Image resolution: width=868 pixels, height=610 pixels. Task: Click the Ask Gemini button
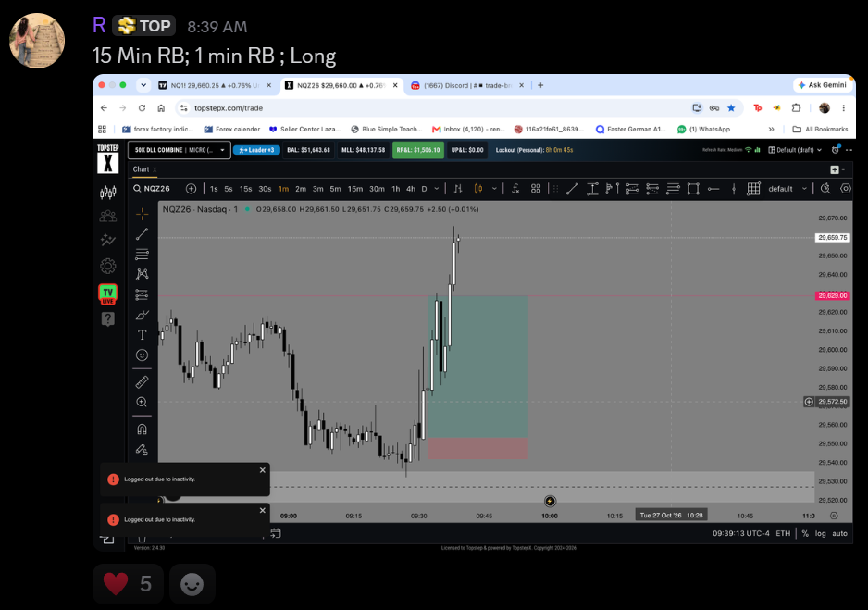pyautogui.click(x=822, y=85)
